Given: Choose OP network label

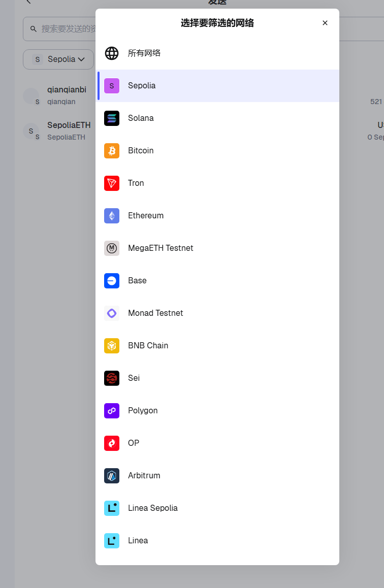Looking at the screenshot, I should 134,443.
